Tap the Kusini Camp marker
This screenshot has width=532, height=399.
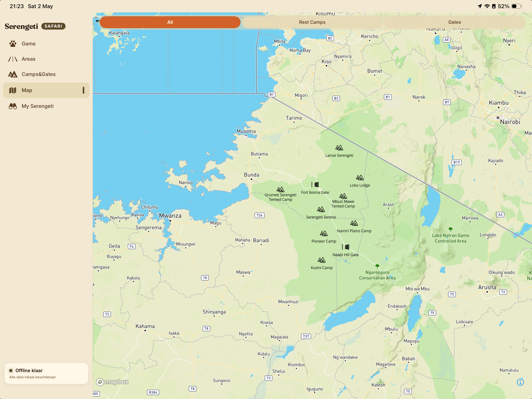tap(321, 260)
